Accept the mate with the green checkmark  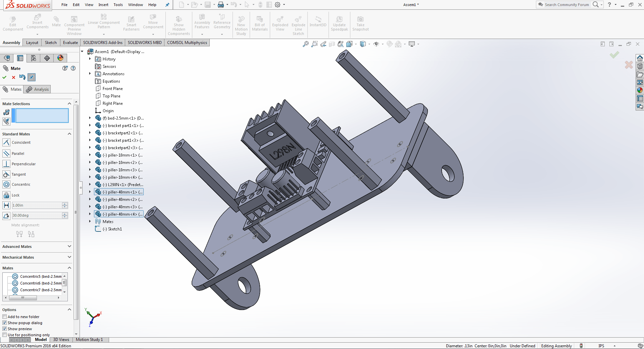4,77
